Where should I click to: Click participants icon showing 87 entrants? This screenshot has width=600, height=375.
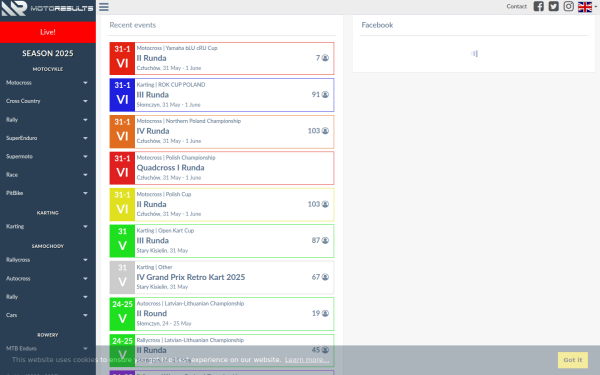click(x=325, y=240)
